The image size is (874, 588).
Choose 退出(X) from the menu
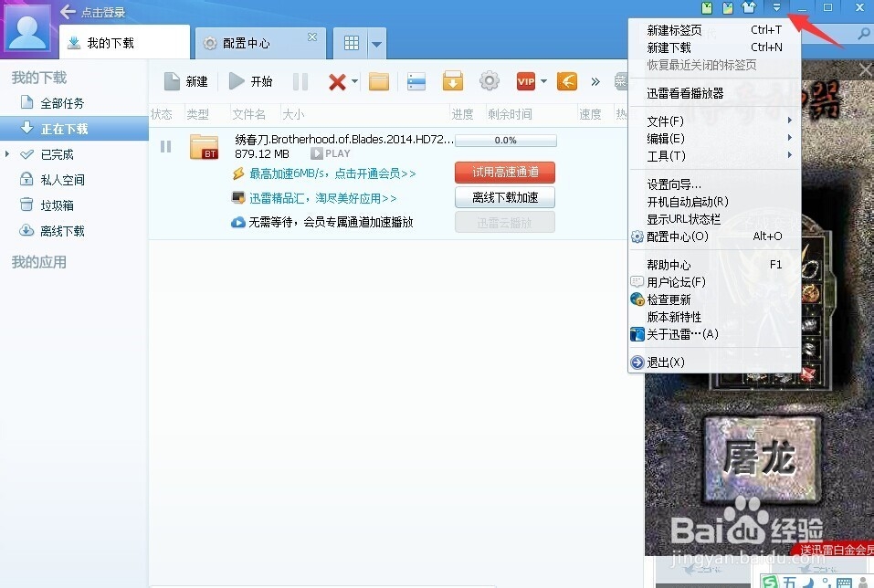pyautogui.click(x=714, y=362)
